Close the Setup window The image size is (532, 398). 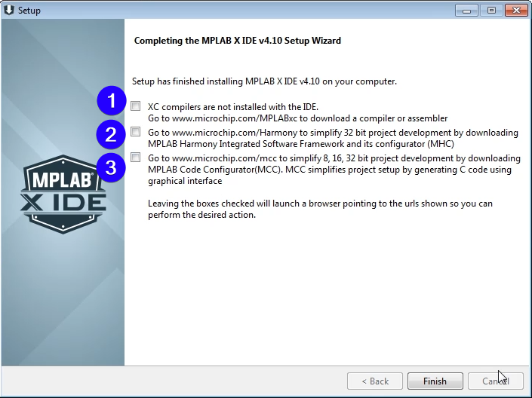point(516,11)
